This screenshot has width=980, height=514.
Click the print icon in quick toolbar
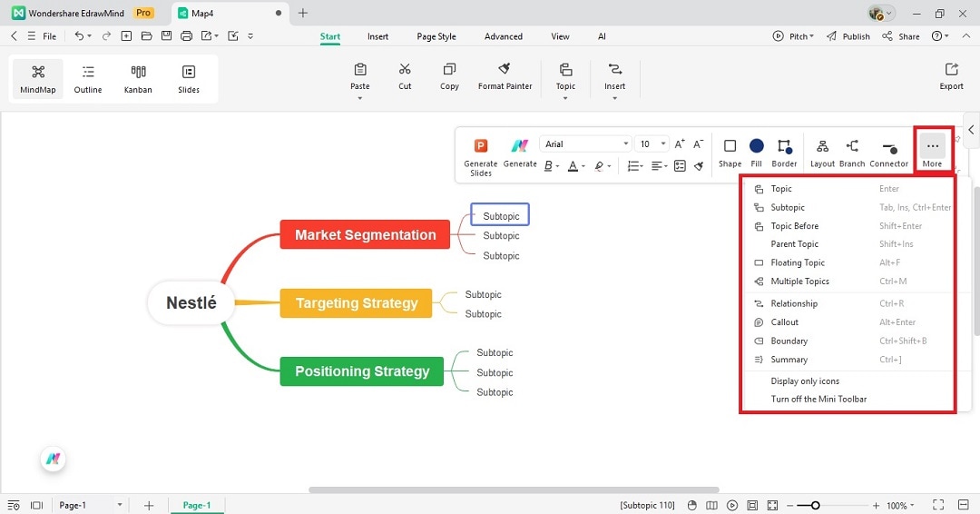(186, 36)
